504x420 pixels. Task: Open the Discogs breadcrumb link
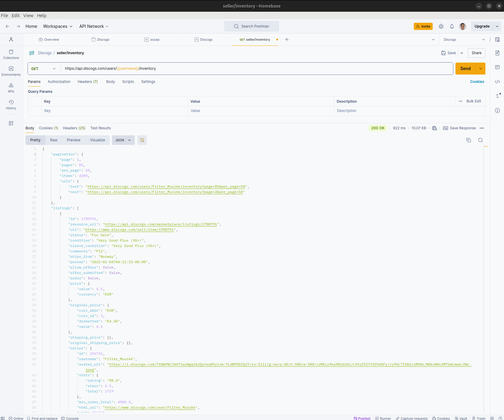[45, 53]
